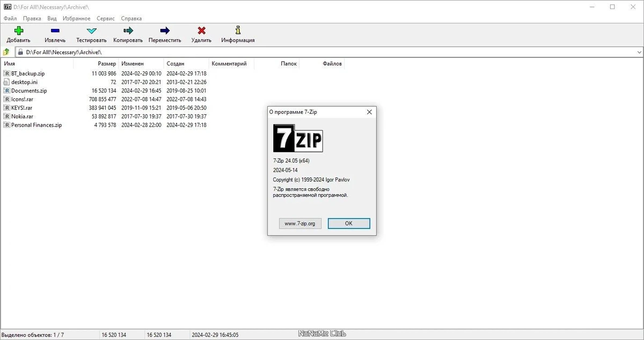
Task: Click the KEYS!.rar archive icon
Action: (7, 108)
